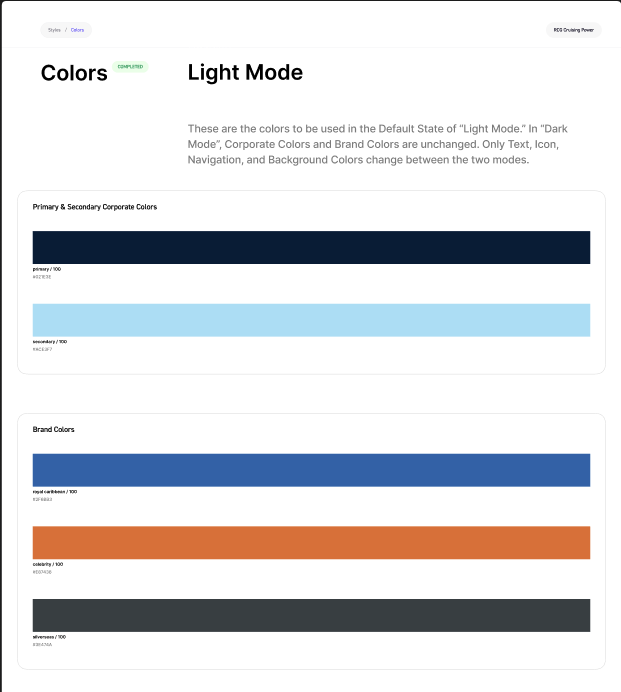
Task: Pick the royal caribbean blue swatch
Action: point(311,470)
